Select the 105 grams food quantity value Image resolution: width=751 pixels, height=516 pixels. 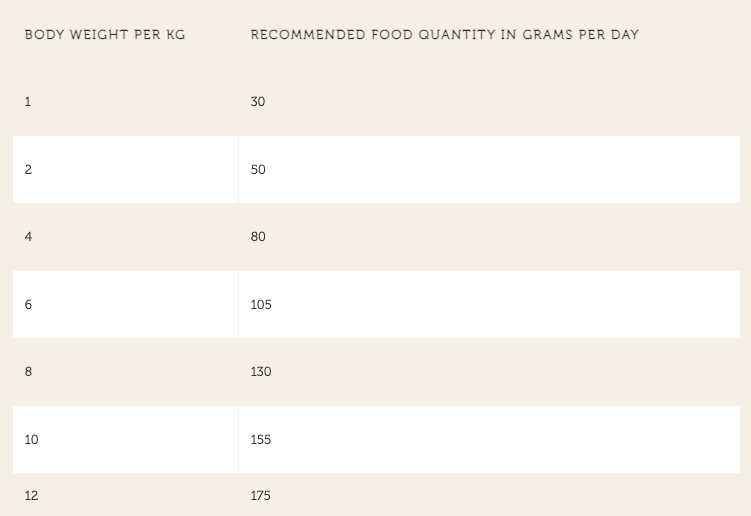coord(261,304)
